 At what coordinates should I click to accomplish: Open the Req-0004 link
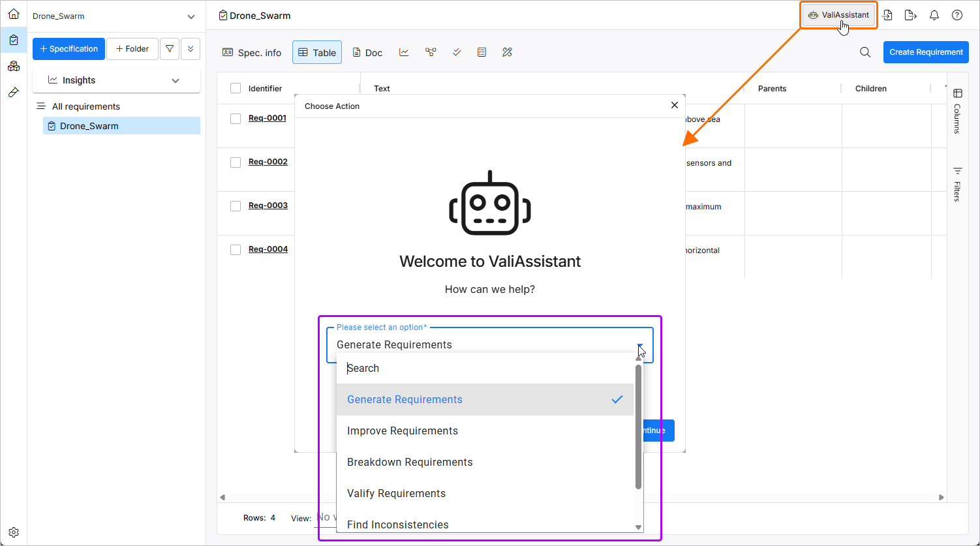click(268, 249)
